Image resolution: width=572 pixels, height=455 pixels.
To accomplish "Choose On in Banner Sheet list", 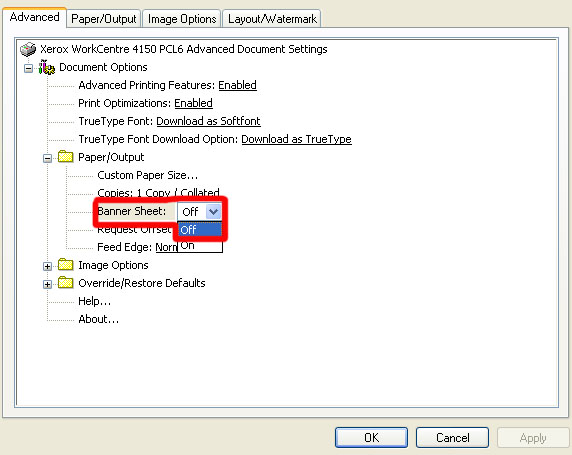I will pos(200,245).
